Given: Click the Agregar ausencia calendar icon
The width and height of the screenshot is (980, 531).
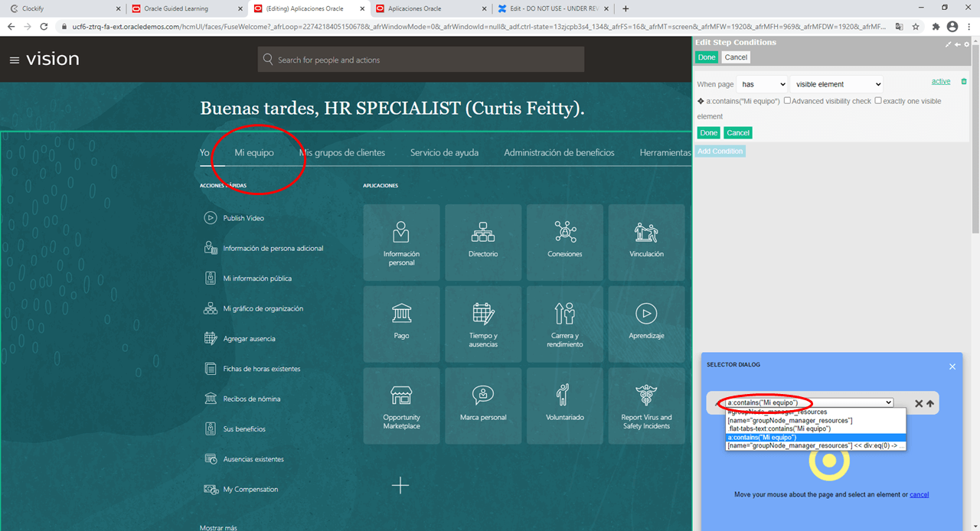Looking at the screenshot, I should [211, 338].
